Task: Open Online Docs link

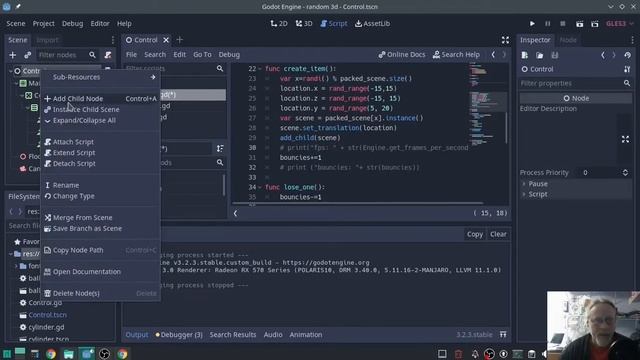Action: point(402,54)
